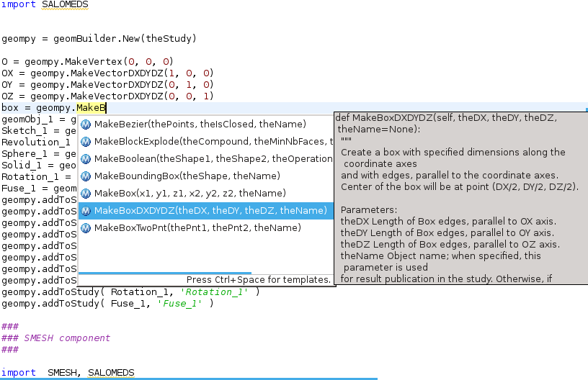The image size is (588, 380).
Task: Click the 'Solid_1 = geo' code line
Action: pos(39,166)
